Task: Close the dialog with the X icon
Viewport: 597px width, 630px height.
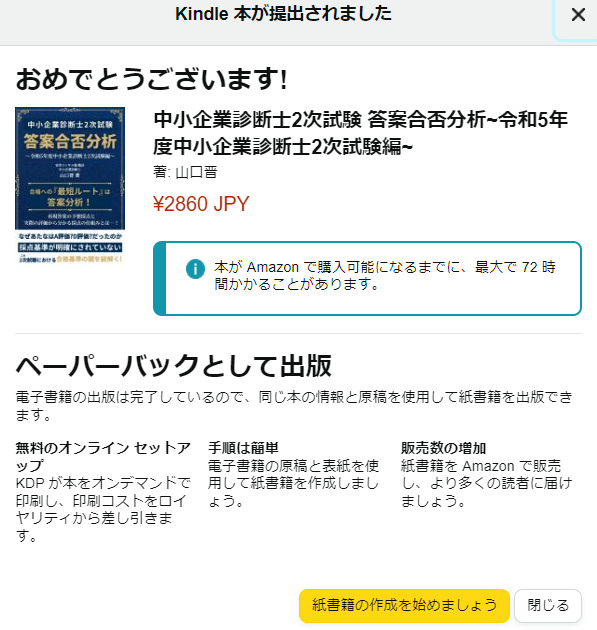Action: coord(578,15)
